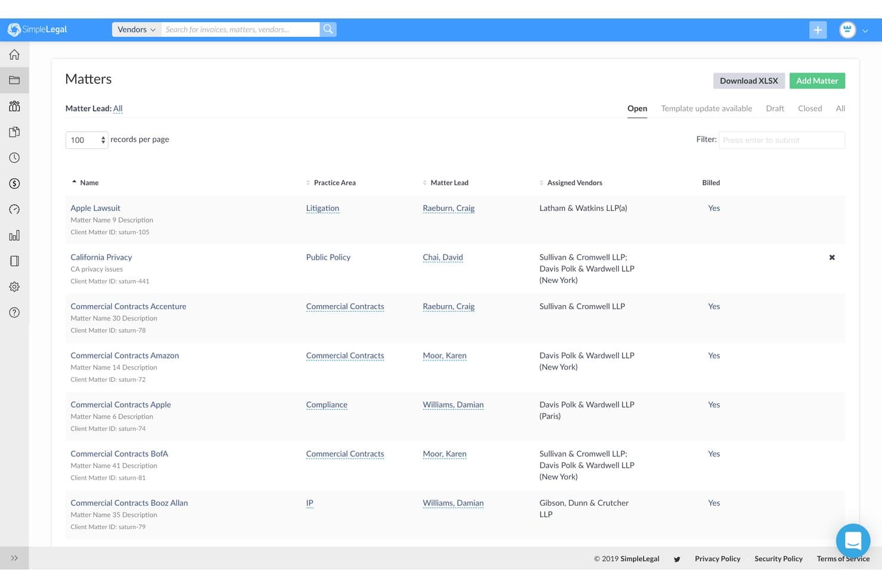Open the settings gear icon in sidebar

click(x=14, y=287)
